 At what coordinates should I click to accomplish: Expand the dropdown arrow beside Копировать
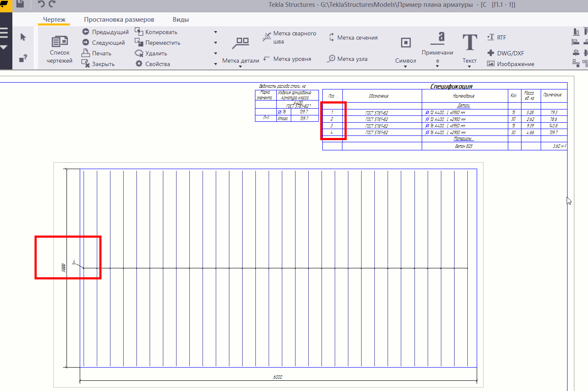(x=215, y=32)
